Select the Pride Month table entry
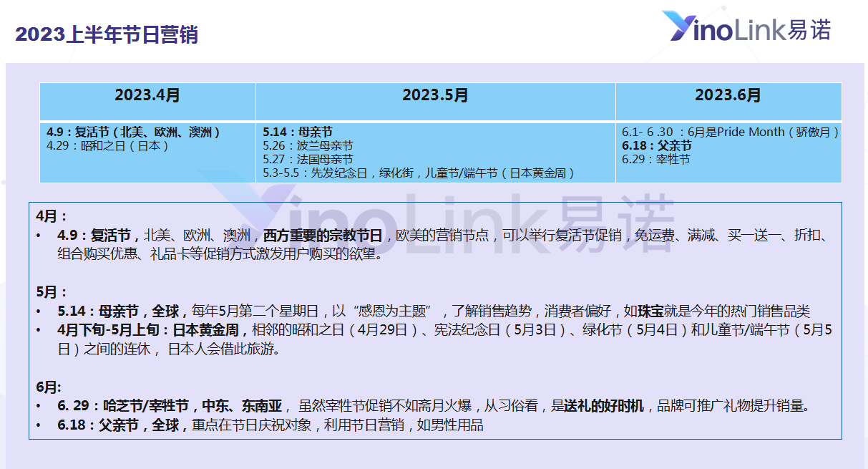This screenshot has height=469, width=868. (x=730, y=132)
